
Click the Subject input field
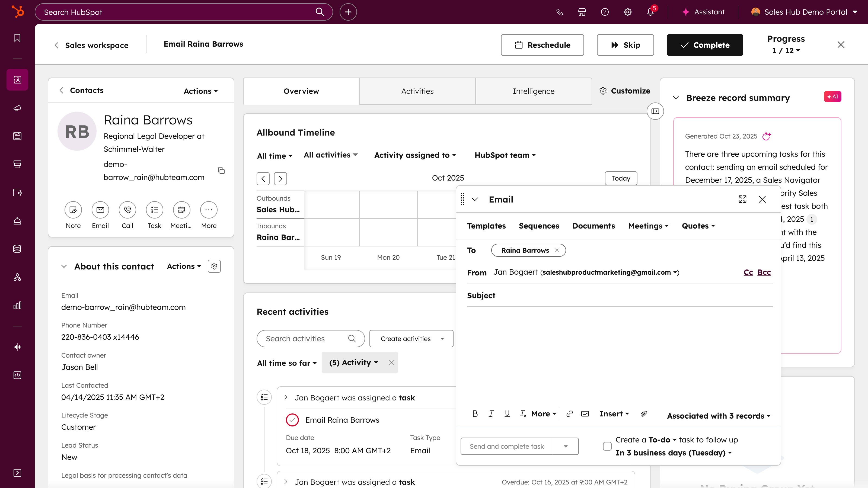633,296
